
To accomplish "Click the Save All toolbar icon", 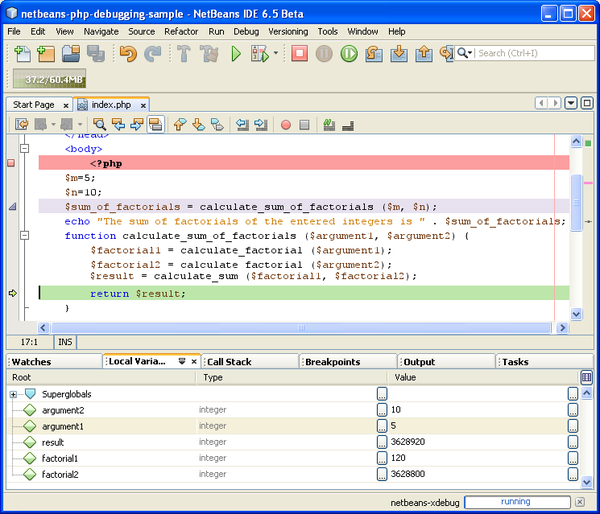I will coord(95,54).
